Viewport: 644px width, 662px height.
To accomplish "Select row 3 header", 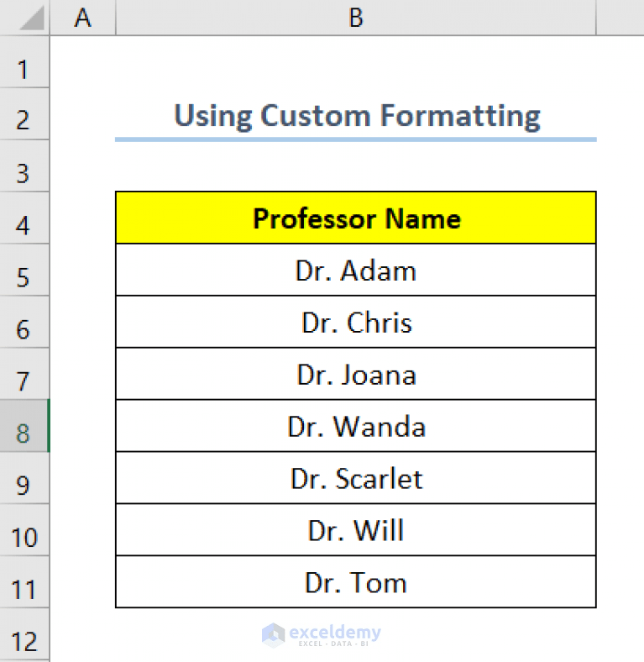I will 24,166.
